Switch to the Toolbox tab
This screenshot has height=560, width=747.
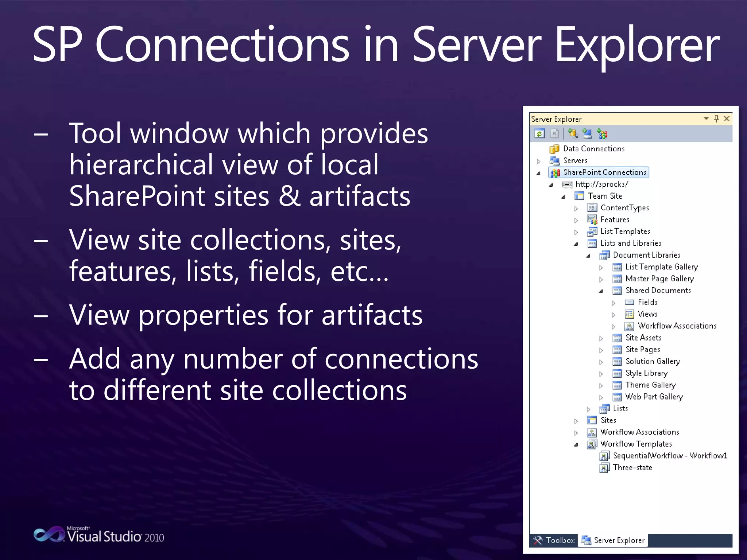click(554, 540)
